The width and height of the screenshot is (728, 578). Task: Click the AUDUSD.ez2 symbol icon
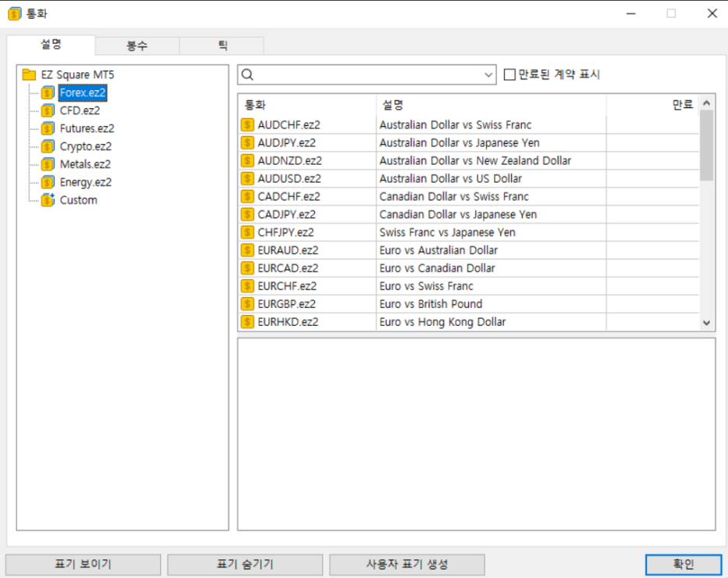pyautogui.click(x=247, y=179)
